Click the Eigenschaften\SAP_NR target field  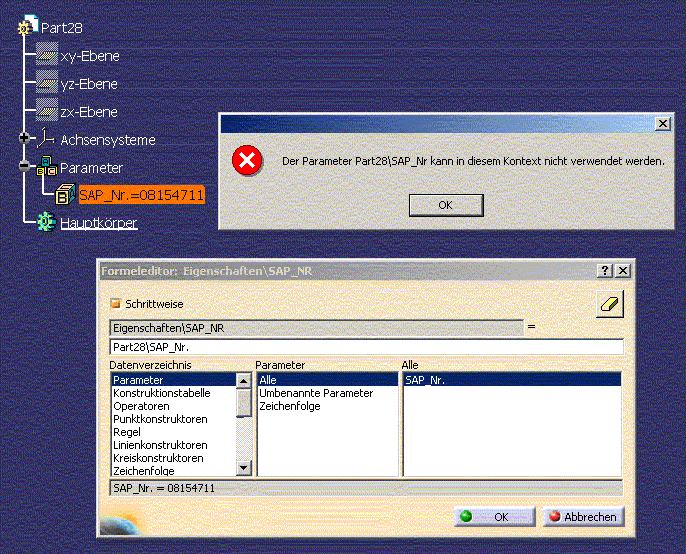tap(316, 328)
